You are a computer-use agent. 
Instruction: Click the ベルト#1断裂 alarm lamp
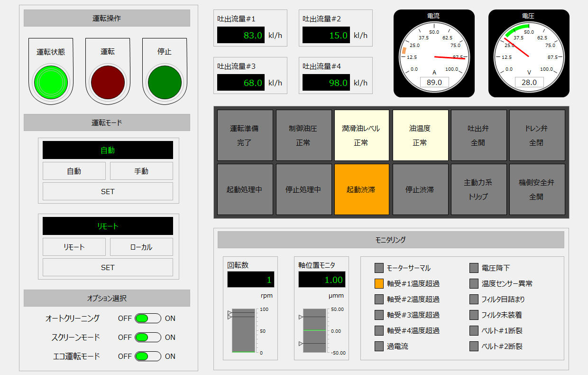(473, 330)
